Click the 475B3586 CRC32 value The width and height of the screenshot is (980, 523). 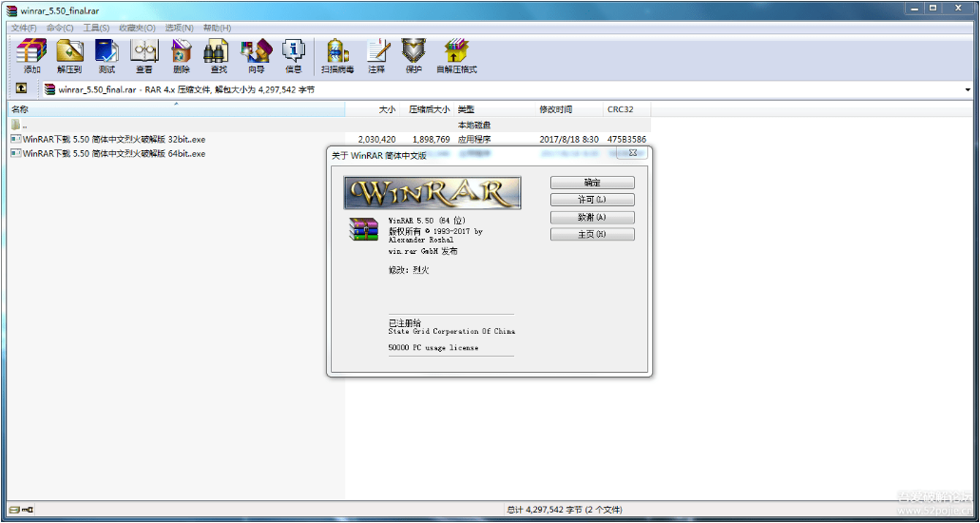[x=626, y=140]
